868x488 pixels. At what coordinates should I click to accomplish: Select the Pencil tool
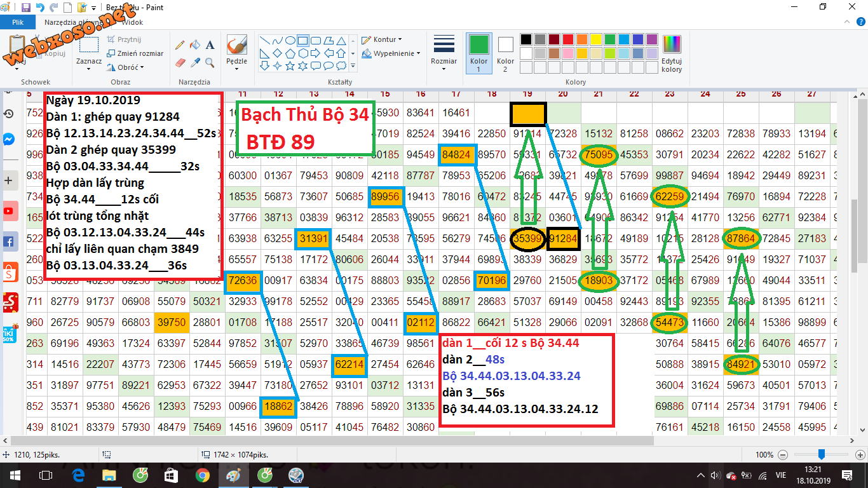[x=180, y=45]
